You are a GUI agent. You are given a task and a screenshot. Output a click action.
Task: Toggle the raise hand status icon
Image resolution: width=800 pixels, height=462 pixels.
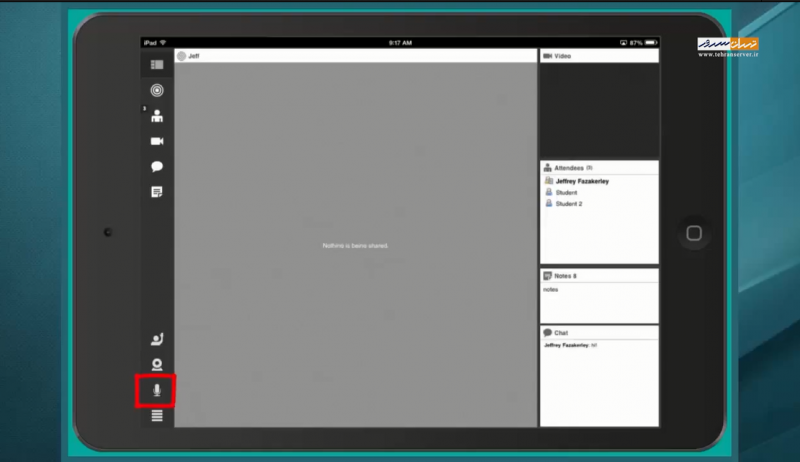point(157,340)
